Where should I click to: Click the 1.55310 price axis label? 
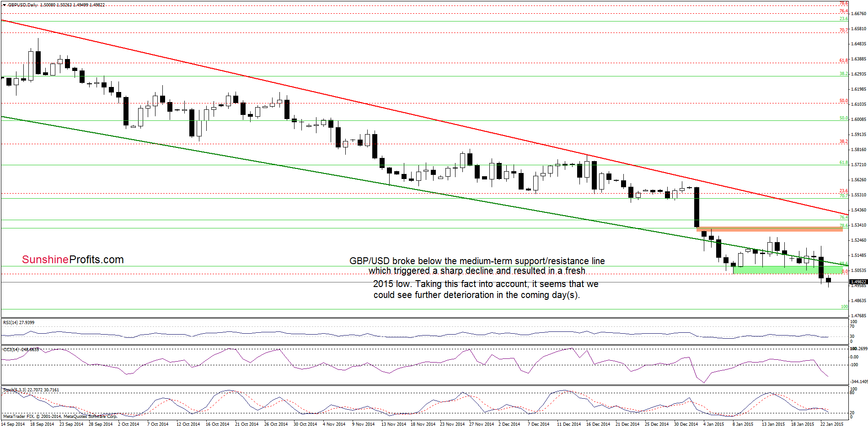(859, 195)
